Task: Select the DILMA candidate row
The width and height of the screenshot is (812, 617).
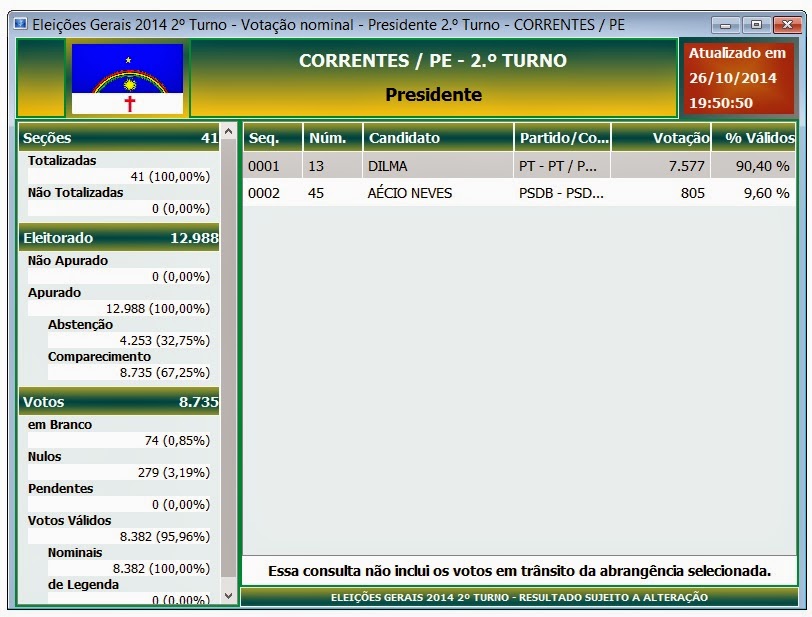Action: [519, 166]
